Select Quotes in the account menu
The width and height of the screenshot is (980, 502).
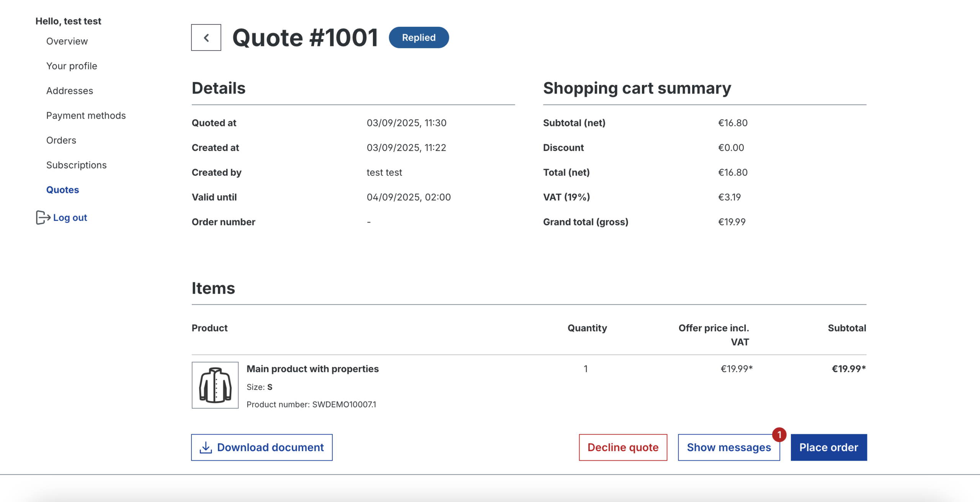[x=62, y=190]
